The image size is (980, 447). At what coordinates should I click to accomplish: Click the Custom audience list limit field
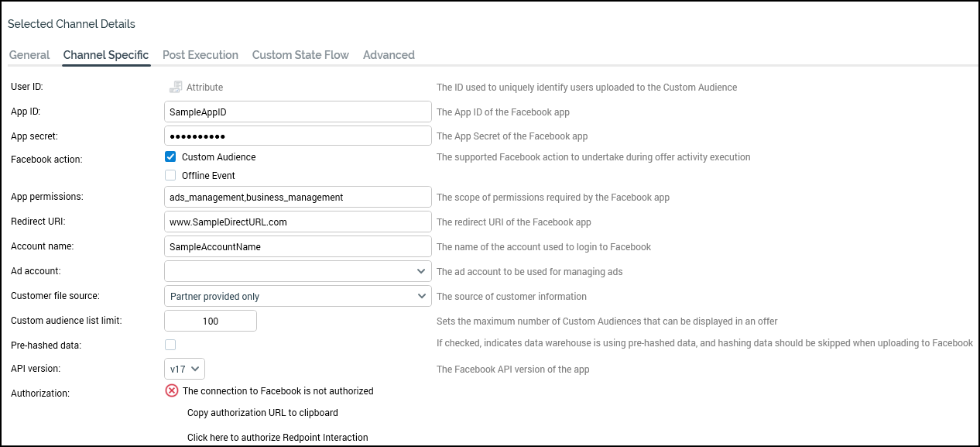(x=211, y=321)
